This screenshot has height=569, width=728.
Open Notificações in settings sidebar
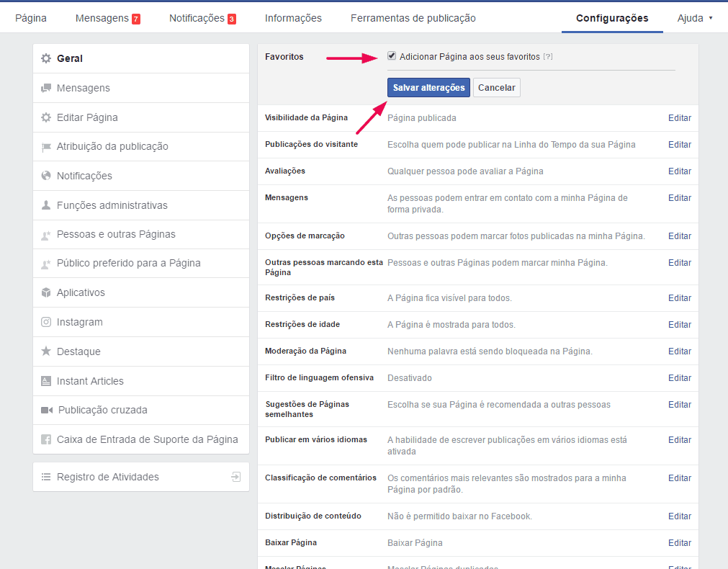click(x=141, y=176)
